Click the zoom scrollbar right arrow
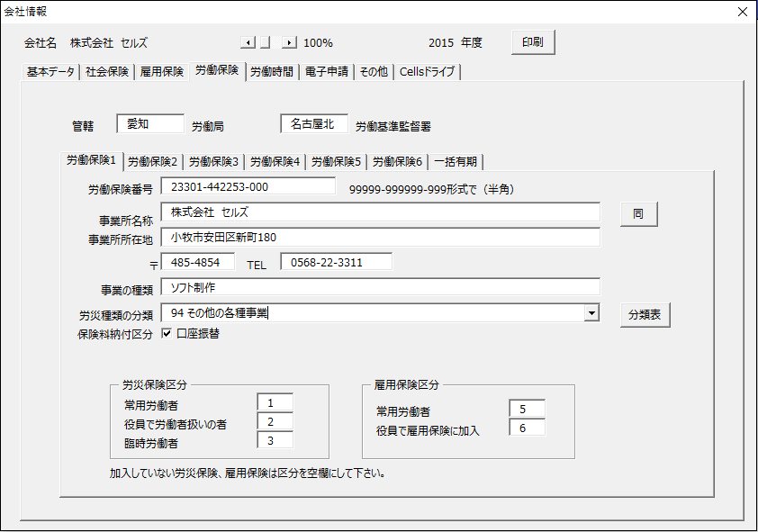This screenshot has height=532, width=758. click(289, 42)
